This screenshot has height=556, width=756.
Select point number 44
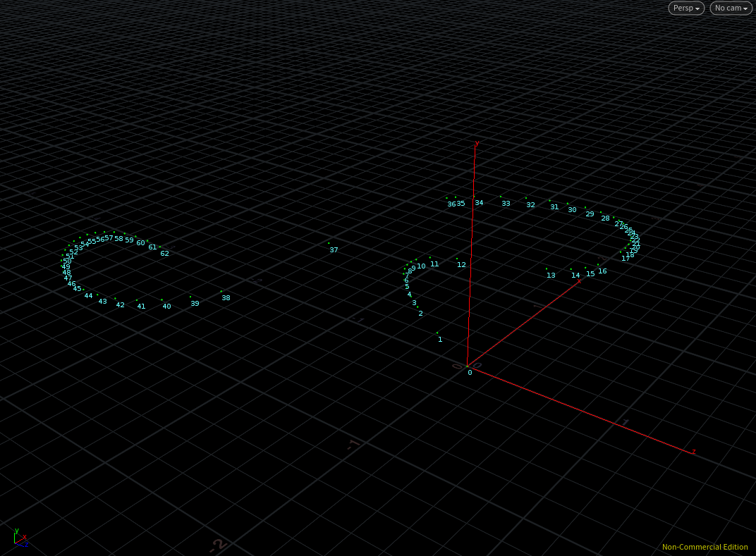pyautogui.click(x=88, y=296)
